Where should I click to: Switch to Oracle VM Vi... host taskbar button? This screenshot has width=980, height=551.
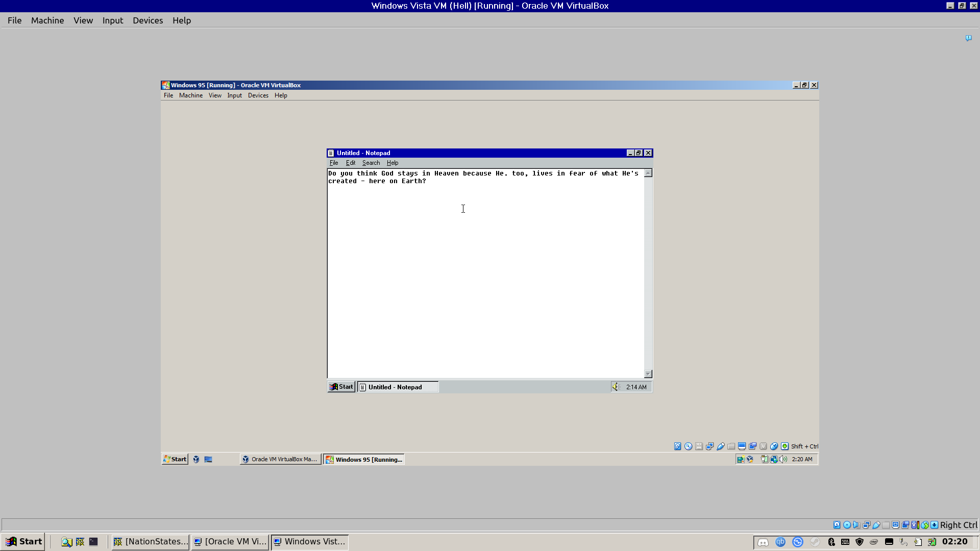pos(230,542)
